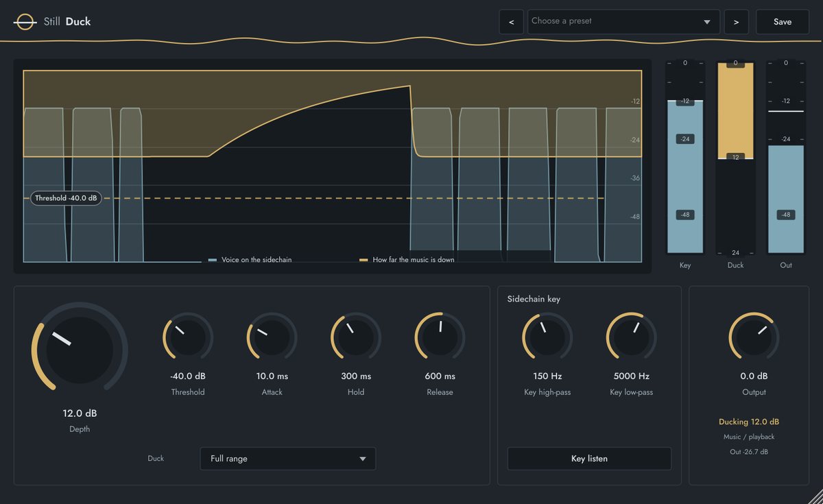
Task: Click the Out -26.7 dB readout
Action: tap(749, 452)
